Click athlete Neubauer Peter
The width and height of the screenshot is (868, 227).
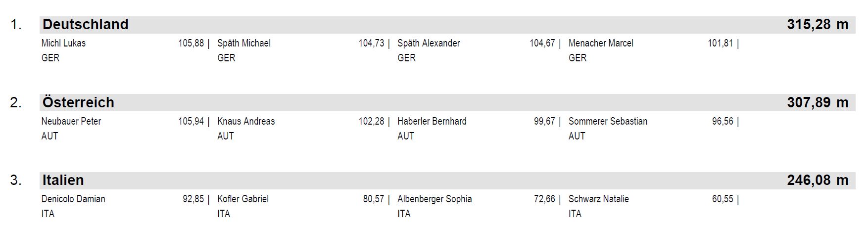click(71, 121)
